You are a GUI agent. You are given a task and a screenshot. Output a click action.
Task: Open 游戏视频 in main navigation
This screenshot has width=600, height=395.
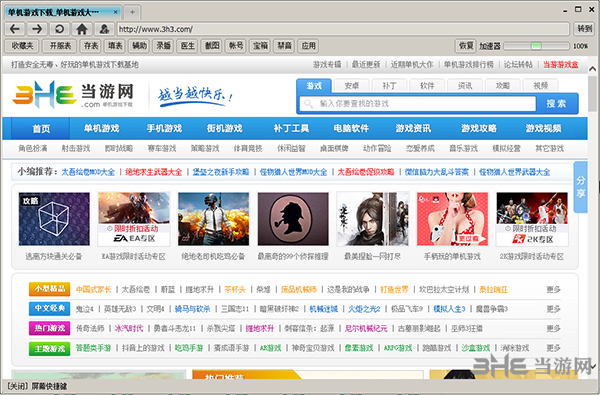543,128
